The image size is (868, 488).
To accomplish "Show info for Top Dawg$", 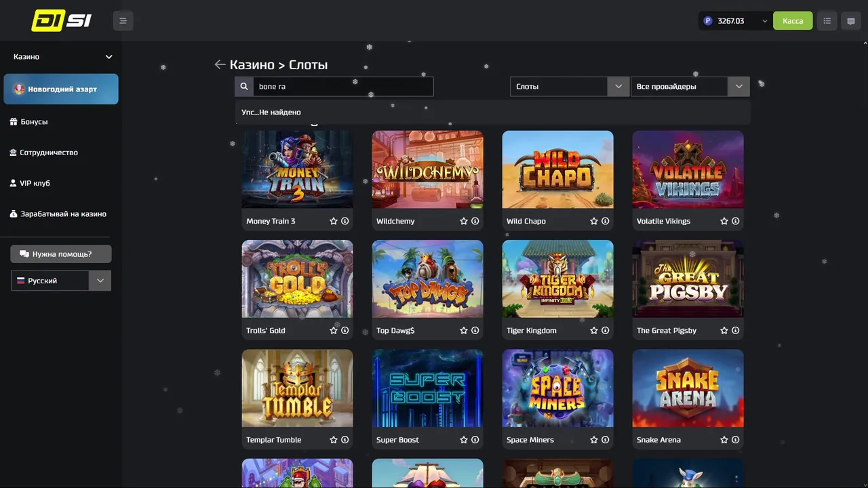I will click(475, 331).
